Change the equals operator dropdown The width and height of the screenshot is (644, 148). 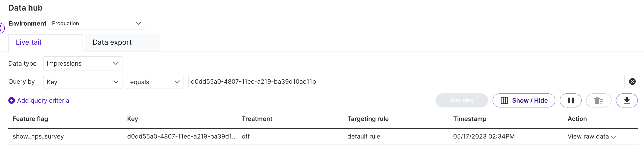(155, 82)
